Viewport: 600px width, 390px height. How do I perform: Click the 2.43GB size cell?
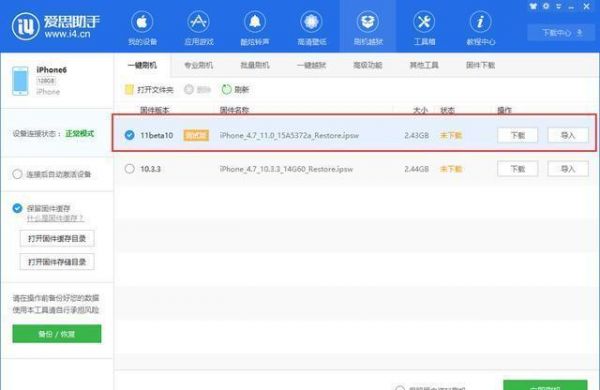click(x=416, y=135)
